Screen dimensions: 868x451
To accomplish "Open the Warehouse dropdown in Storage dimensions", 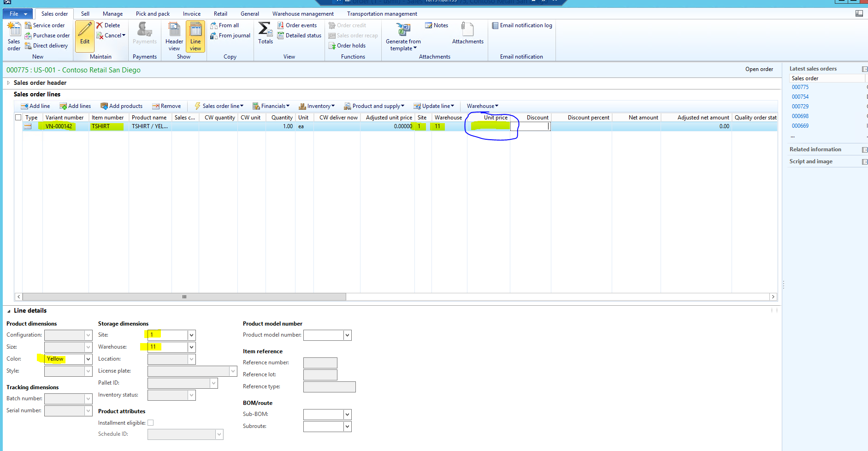I will tap(191, 347).
